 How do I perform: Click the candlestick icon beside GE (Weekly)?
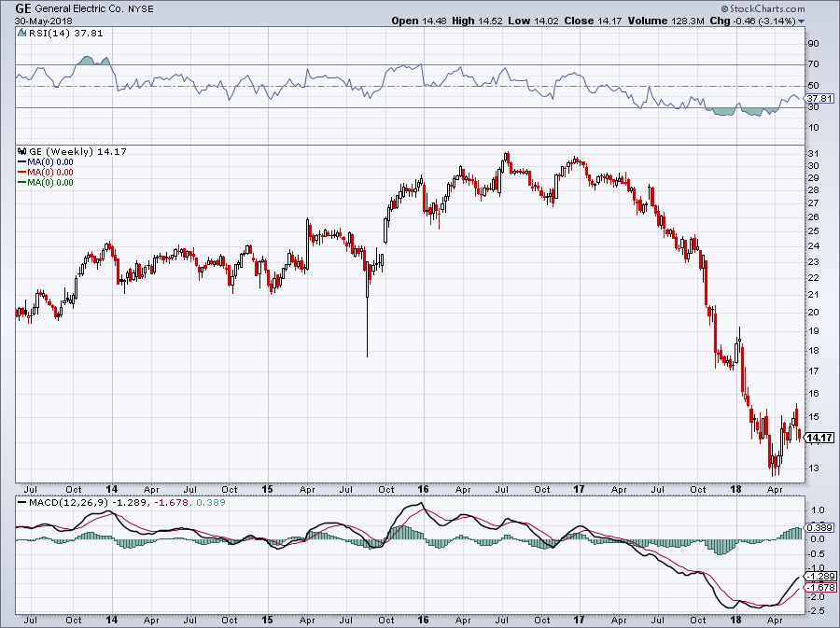[22, 151]
